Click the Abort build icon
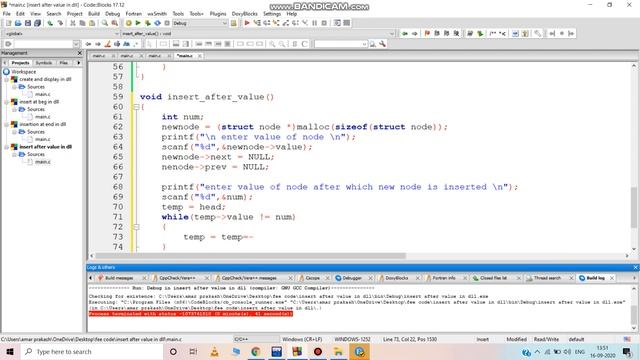 pos(167,23)
